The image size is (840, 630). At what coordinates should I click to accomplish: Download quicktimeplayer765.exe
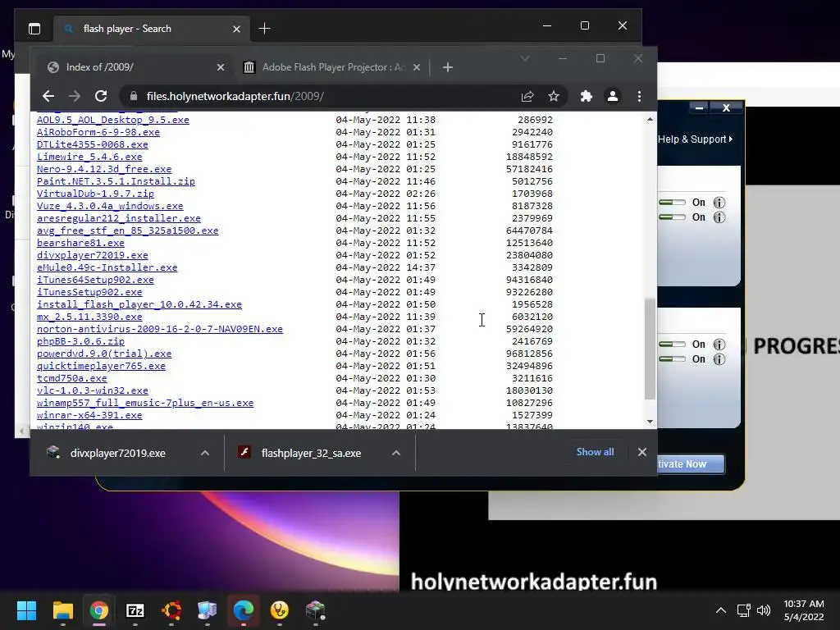click(x=101, y=366)
